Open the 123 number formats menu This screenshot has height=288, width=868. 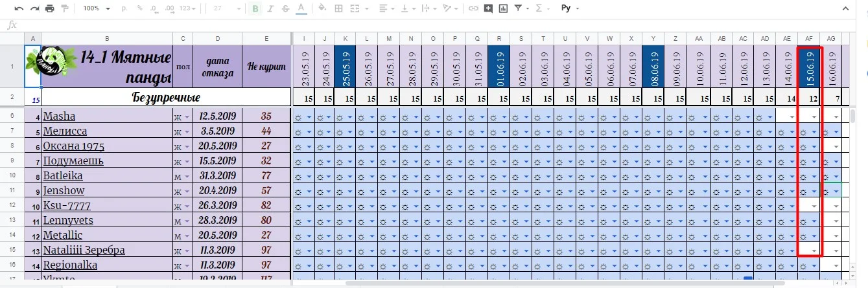pos(187,8)
